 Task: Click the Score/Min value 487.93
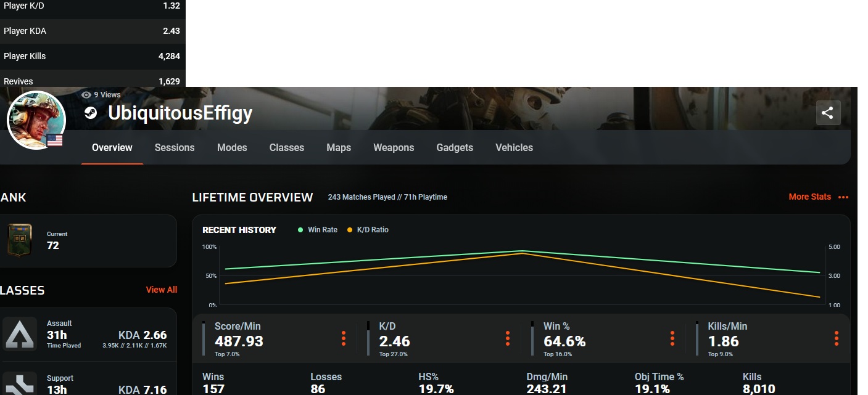point(239,341)
